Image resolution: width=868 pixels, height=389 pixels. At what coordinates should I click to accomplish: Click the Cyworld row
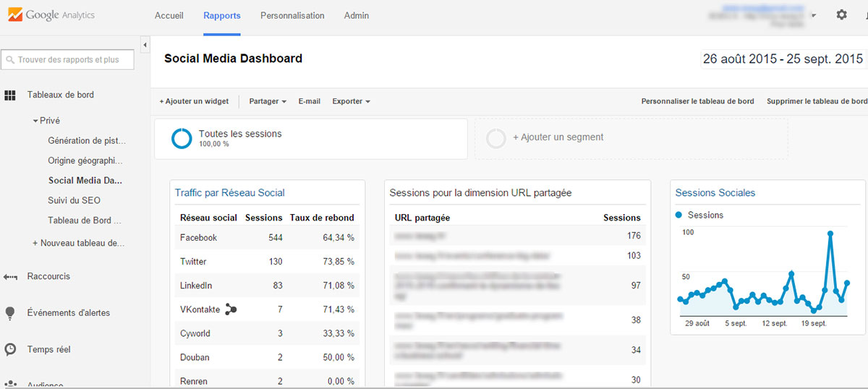tap(267, 333)
